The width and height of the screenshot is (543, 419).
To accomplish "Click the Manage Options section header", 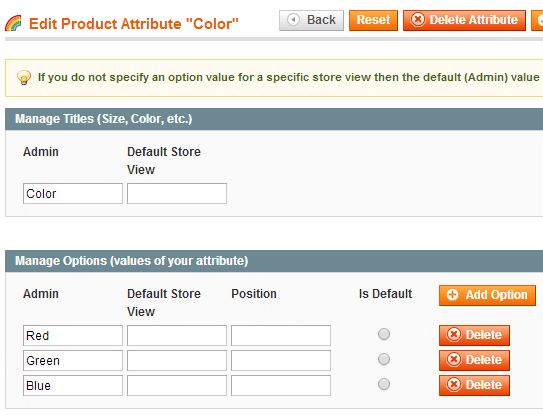I will tap(274, 261).
